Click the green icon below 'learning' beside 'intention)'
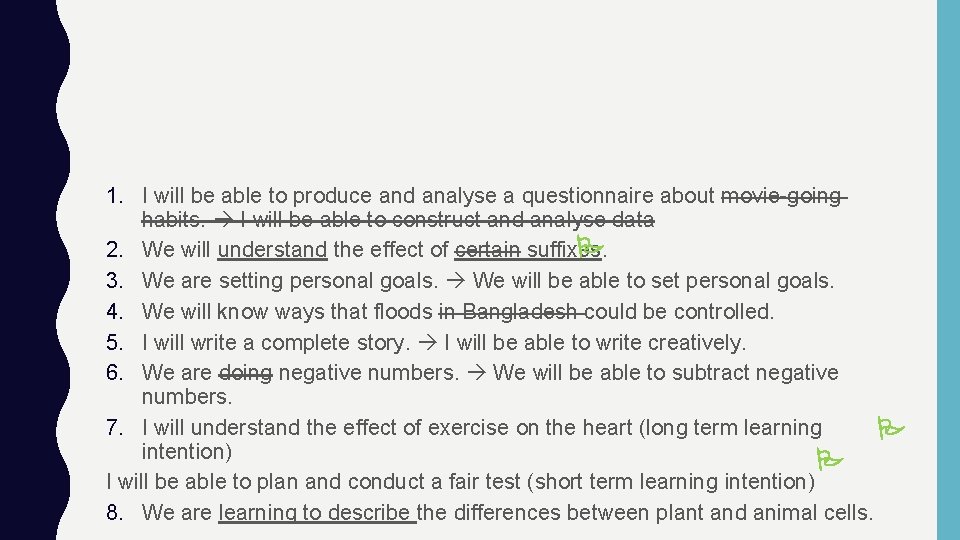 [x=829, y=461]
